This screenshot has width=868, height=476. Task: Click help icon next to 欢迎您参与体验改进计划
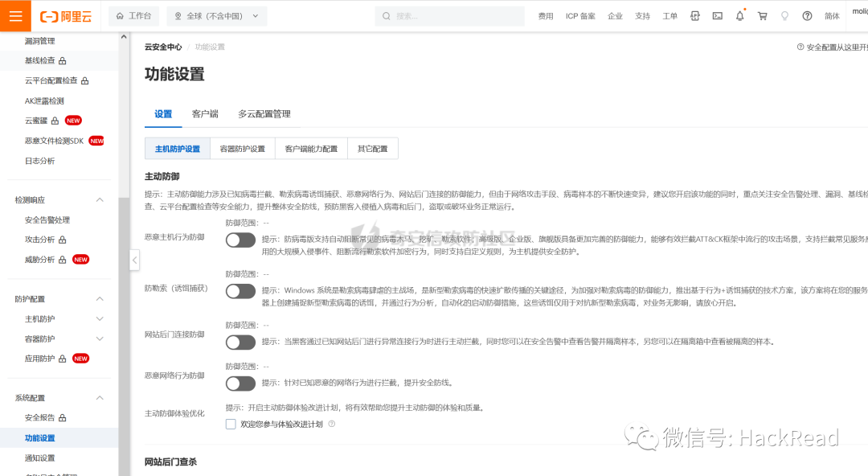pos(332,424)
